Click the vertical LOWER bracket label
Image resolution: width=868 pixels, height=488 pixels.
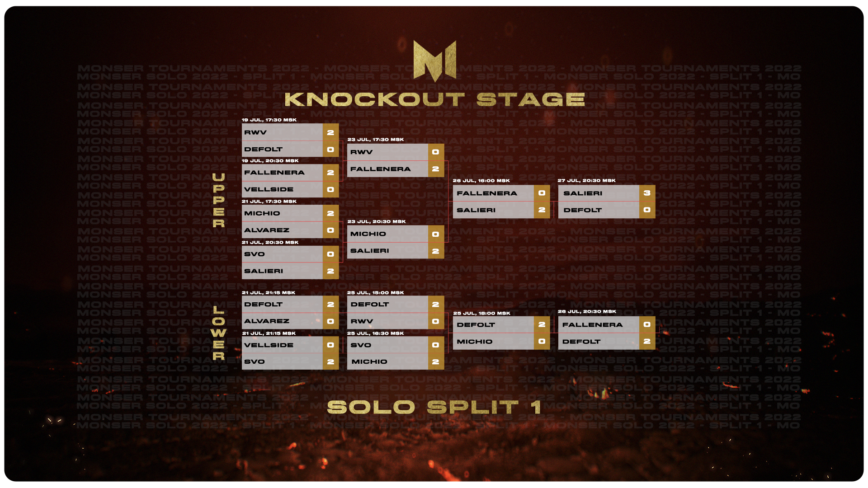[219, 333]
